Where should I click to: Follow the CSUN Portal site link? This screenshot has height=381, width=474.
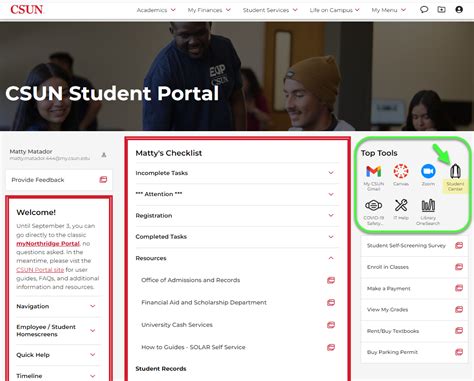[x=40, y=270]
